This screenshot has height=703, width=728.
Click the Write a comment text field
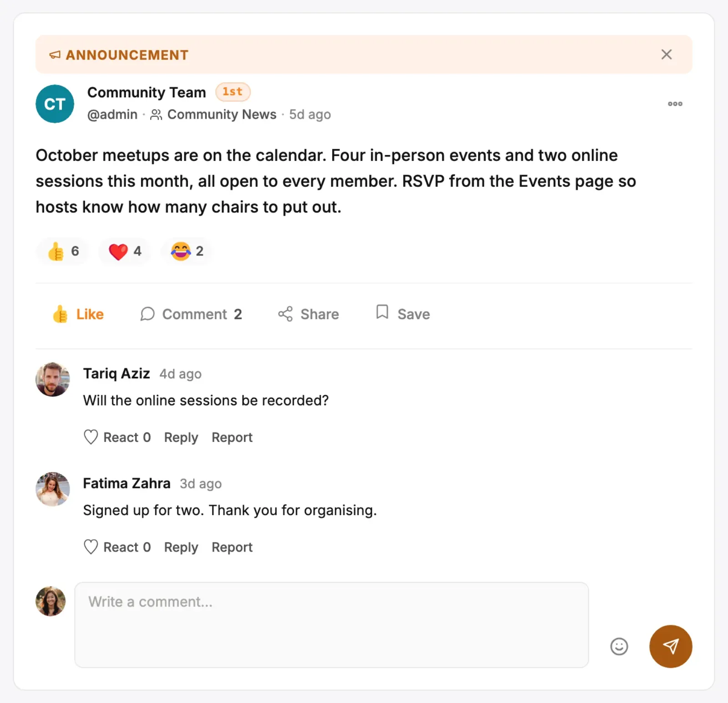[332, 625]
